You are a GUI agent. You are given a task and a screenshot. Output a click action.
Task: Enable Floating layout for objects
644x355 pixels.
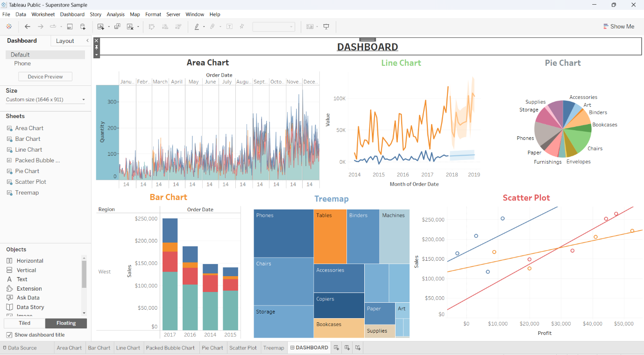coord(65,323)
